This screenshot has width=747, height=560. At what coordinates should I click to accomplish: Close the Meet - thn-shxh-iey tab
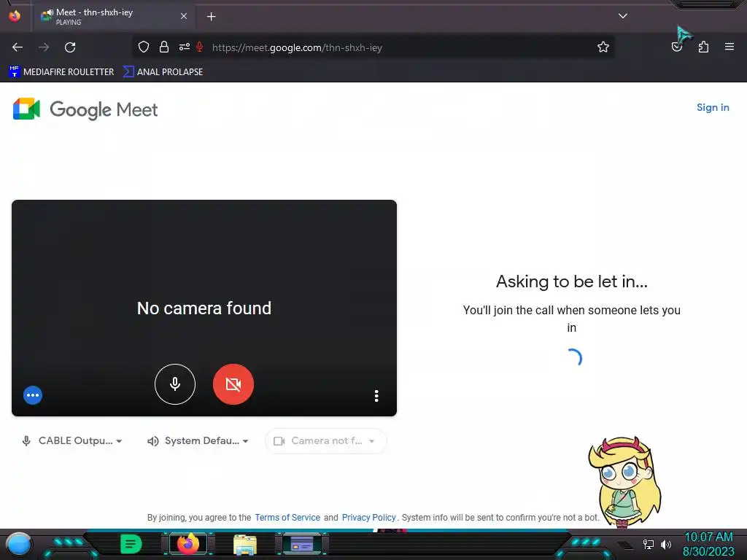point(184,16)
